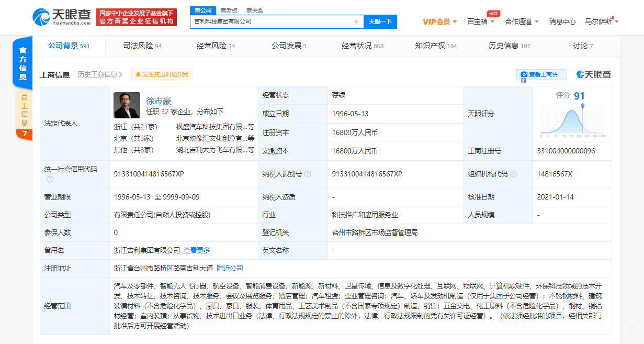This screenshot has width=644, height=344.
Task: Select the 注册资本 value 16800万人民币
Action: [x=355, y=132]
